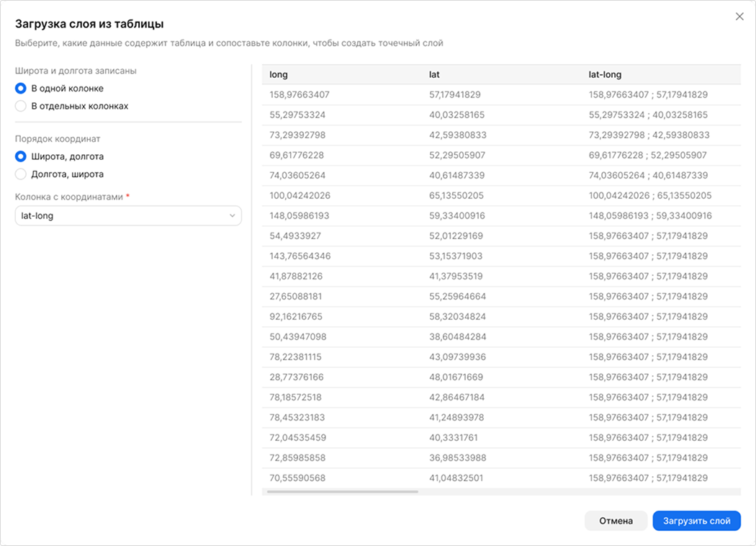
Task: Select the lat cell 59,33400916
Action: pyautogui.click(x=457, y=215)
